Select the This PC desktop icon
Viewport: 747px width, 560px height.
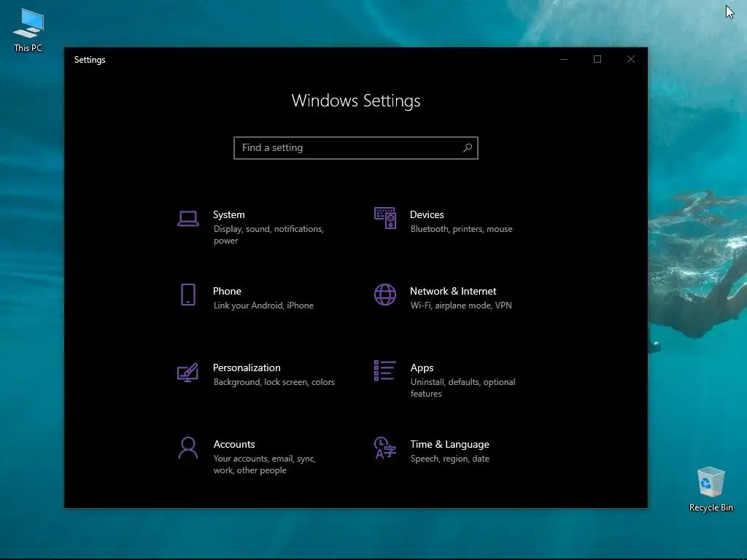click(28, 30)
